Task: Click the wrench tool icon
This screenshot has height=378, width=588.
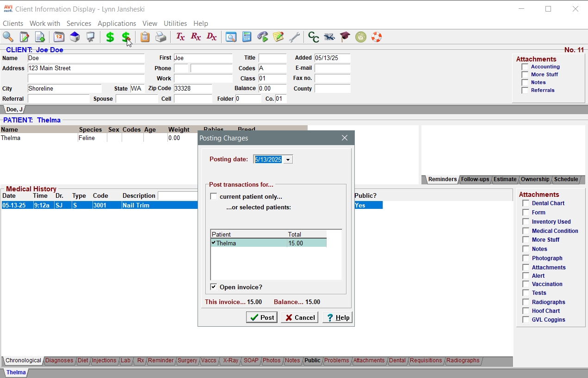Action: tap(294, 37)
